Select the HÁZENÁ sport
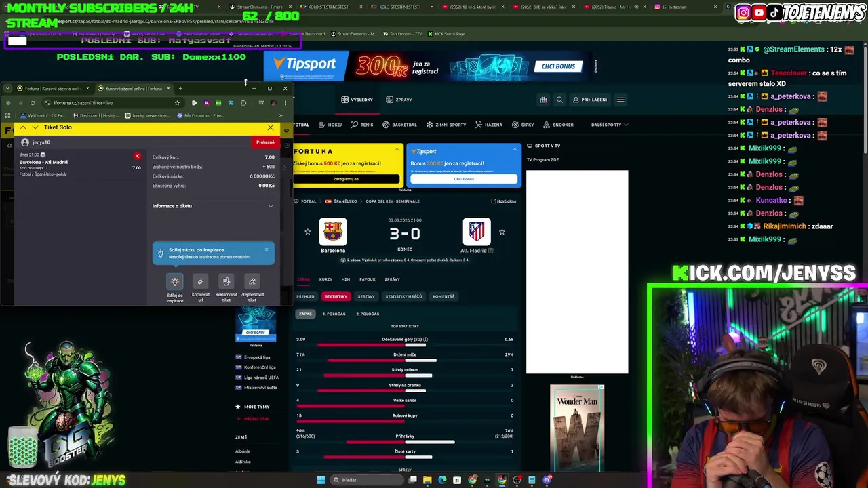 click(489, 125)
